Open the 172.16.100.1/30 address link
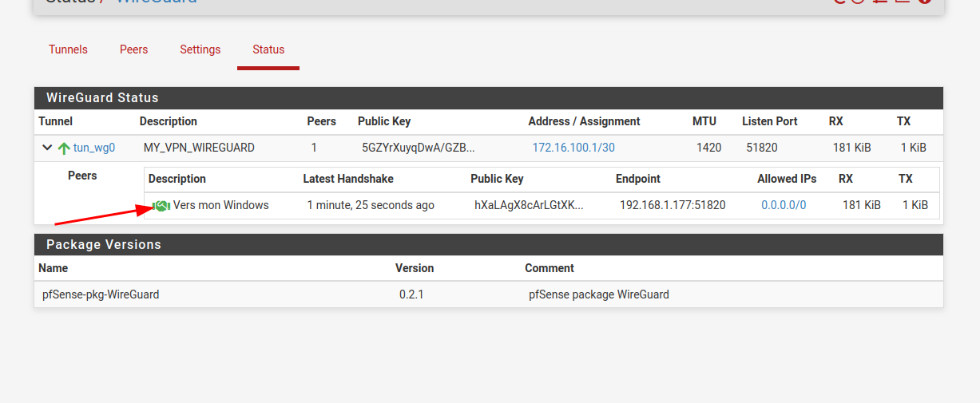 point(573,148)
